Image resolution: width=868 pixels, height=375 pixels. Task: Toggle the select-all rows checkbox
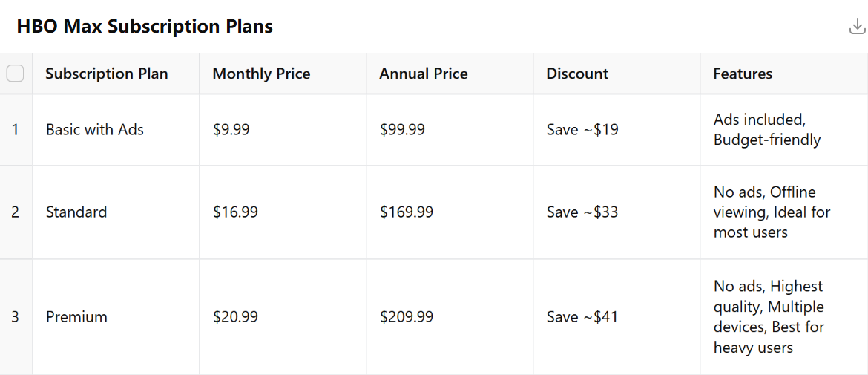coord(15,74)
